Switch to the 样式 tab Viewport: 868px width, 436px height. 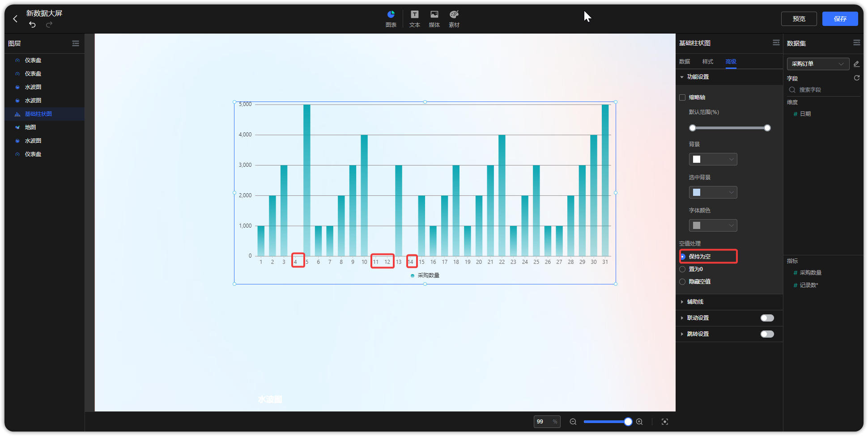click(x=708, y=62)
